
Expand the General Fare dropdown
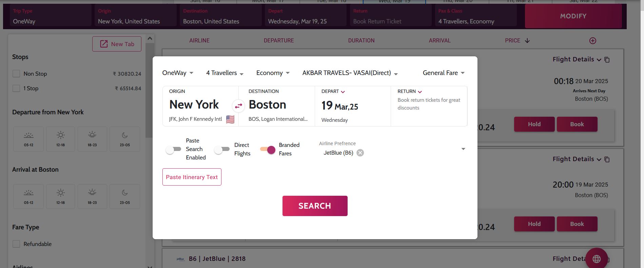(443, 73)
